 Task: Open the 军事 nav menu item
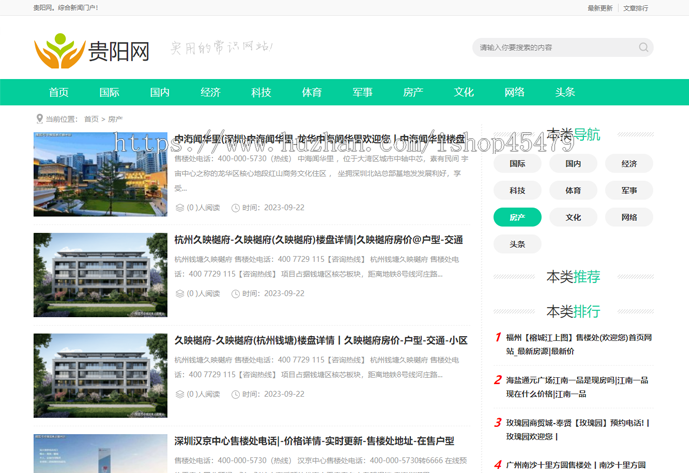(363, 92)
